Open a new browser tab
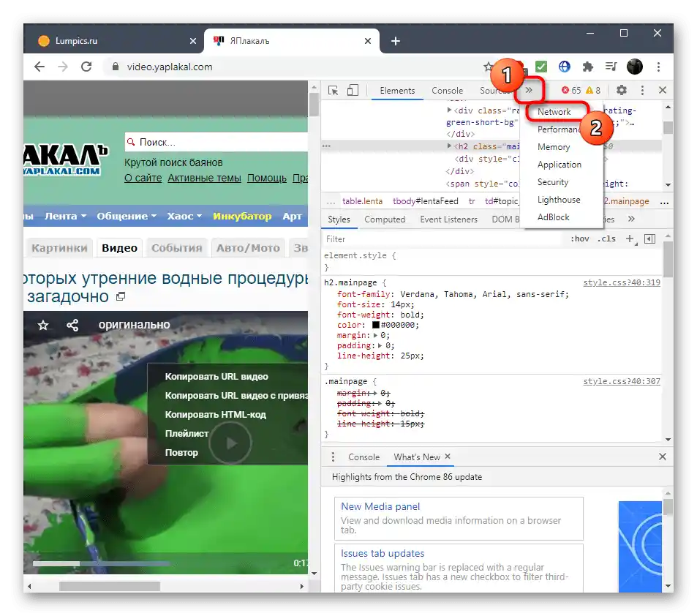Screen dimensions: 697x616 [395, 41]
